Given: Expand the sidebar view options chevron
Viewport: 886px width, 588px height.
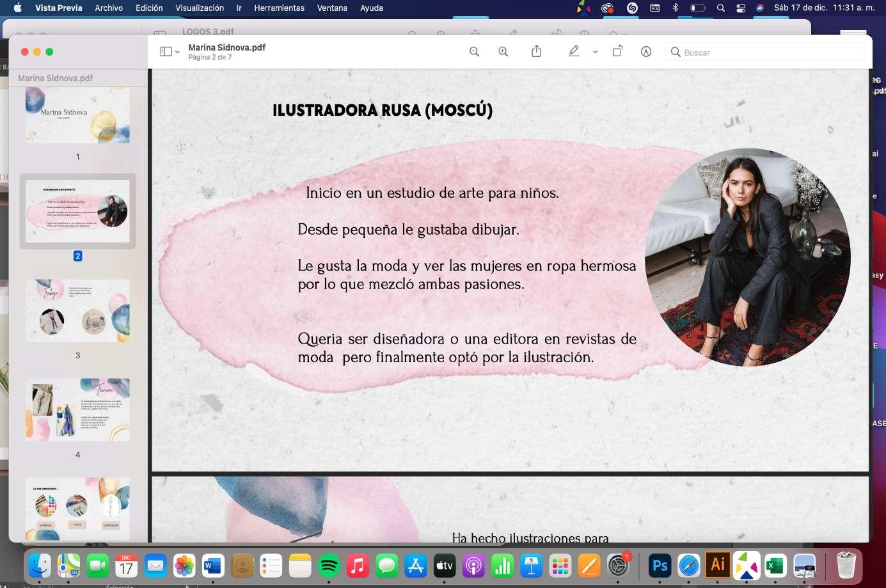Looking at the screenshot, I should [x=177, y=52].
